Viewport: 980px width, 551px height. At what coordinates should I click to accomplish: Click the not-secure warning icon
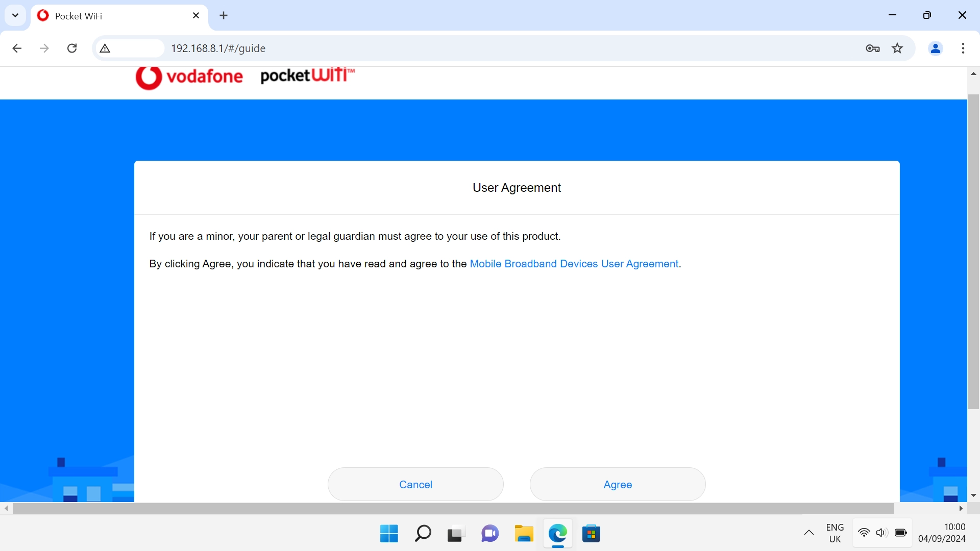[105, 48]
